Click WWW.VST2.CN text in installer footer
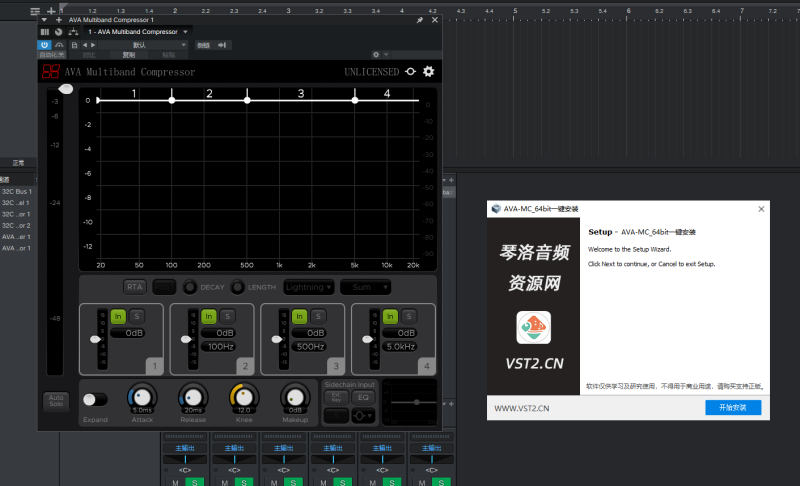Screen dimensions: 800x486 [x=521, y=408]
